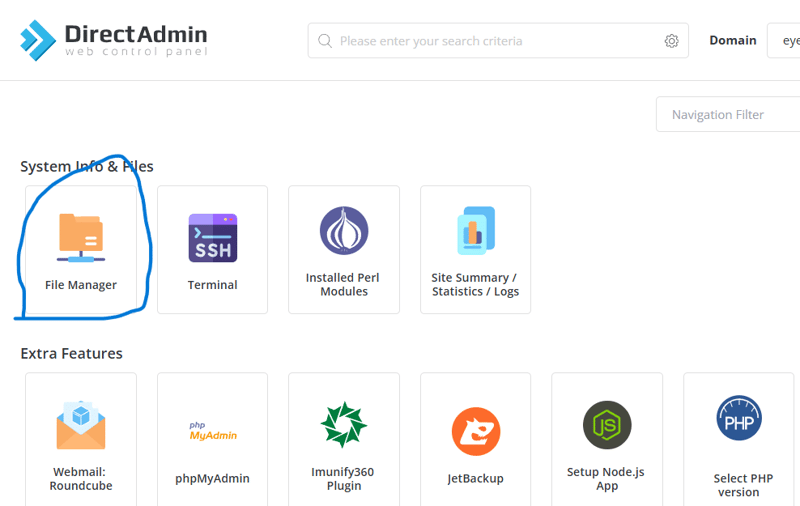Launch the SSH Terminal icon
Viewport: 800px width, 506px height.
click(x=213, y=238)
